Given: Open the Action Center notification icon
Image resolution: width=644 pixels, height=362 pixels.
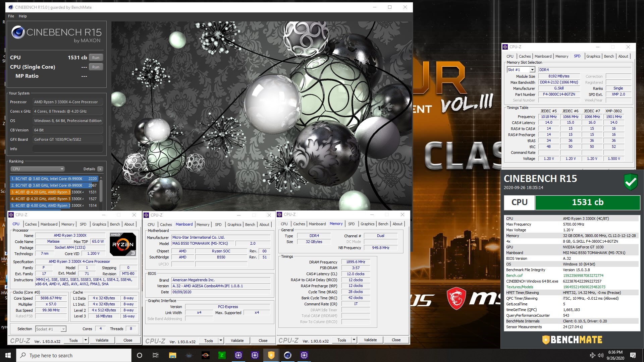Looking at the screenshot, I should pyautogui.click(x=633, y=355).
